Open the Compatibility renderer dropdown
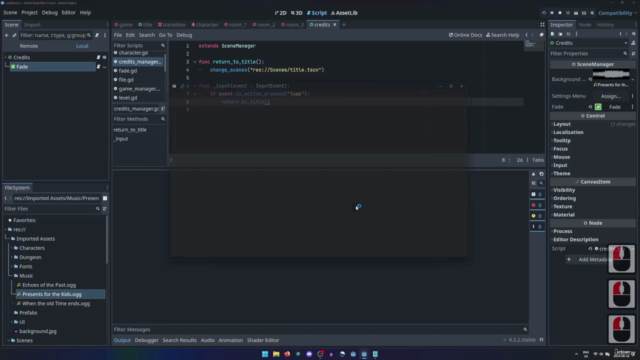 point(617,13)
